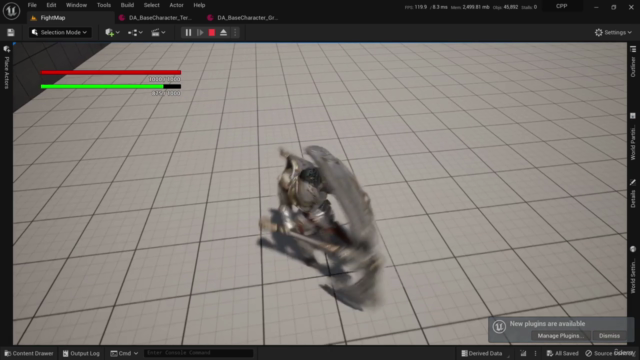Open the quick add content dropdown
Viewport: 640px width, 360px height.
(x=112, y=32)
